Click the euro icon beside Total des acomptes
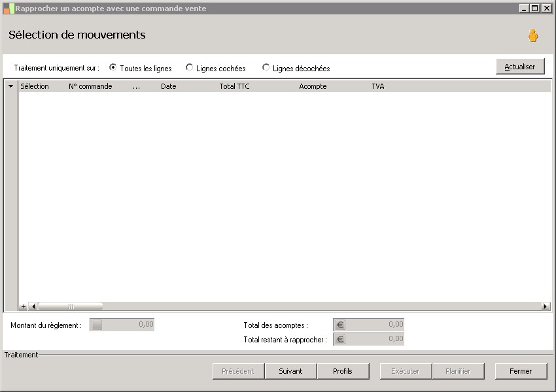The width and height of the screenshot is (556, 392). 340,324
